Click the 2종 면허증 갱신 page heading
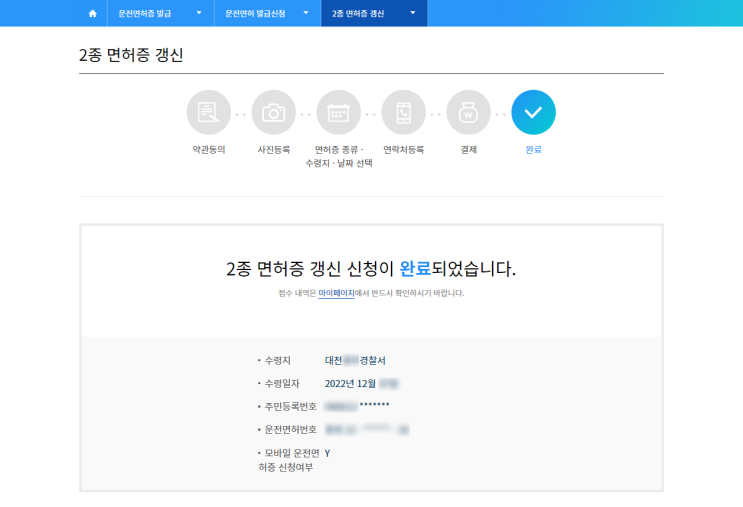 pos(131,55)
